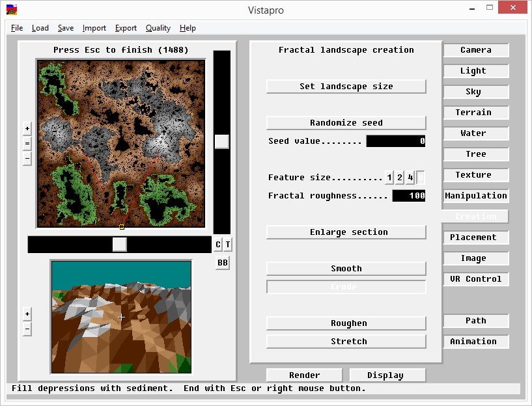532x406 pixels.
Task: Zoom out map with the minus button
Action: [27, 158]
